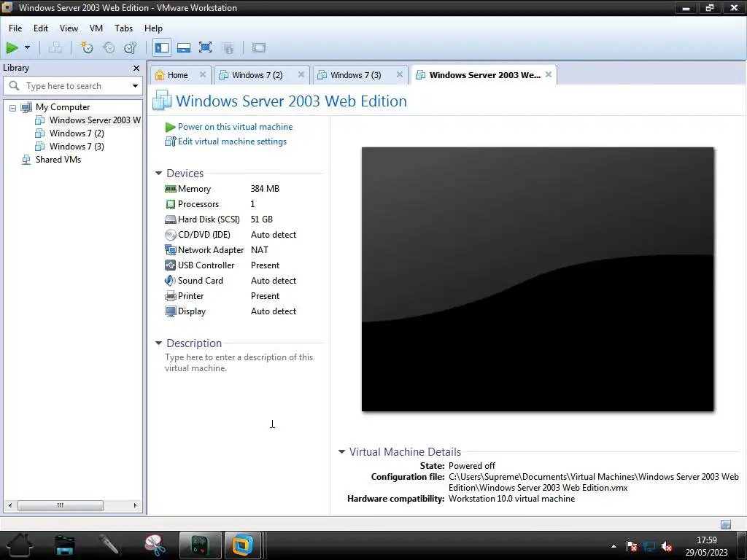
Task: Collapse the Devices section
Action: (x=158, y=174)
